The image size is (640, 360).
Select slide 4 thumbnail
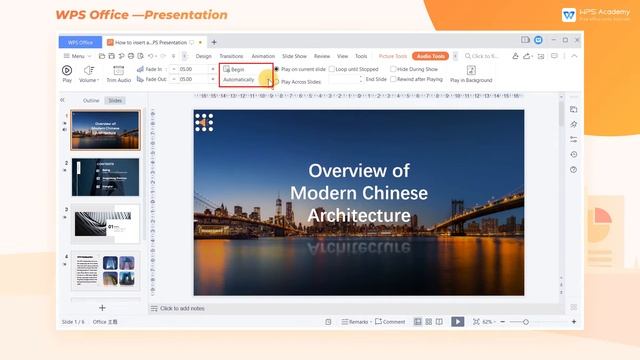tap(106, 270)
